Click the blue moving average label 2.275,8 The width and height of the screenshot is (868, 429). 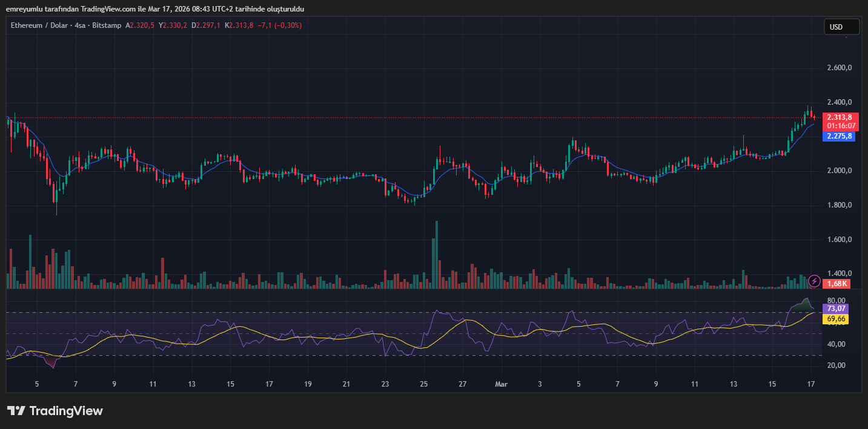click(x=839, y=136)
